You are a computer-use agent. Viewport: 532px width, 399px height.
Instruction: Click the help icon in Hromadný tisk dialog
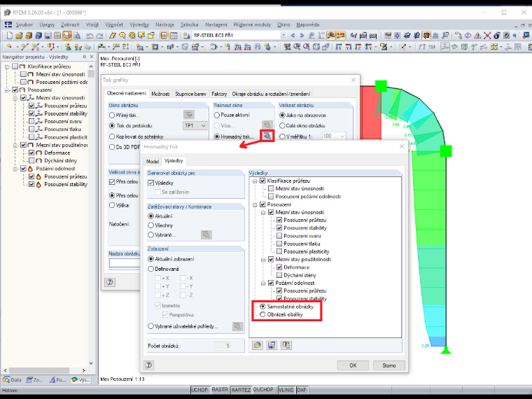[148, 365]
